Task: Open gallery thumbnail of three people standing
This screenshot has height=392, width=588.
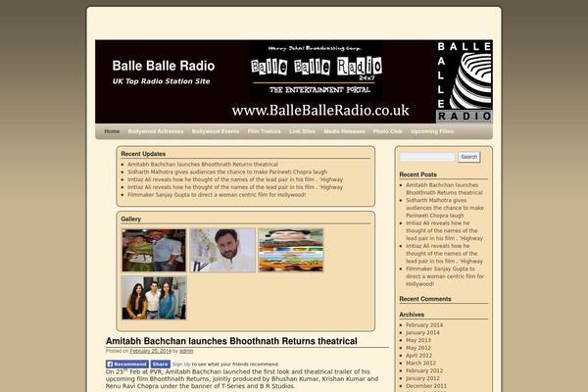Action: pos(154,298)
